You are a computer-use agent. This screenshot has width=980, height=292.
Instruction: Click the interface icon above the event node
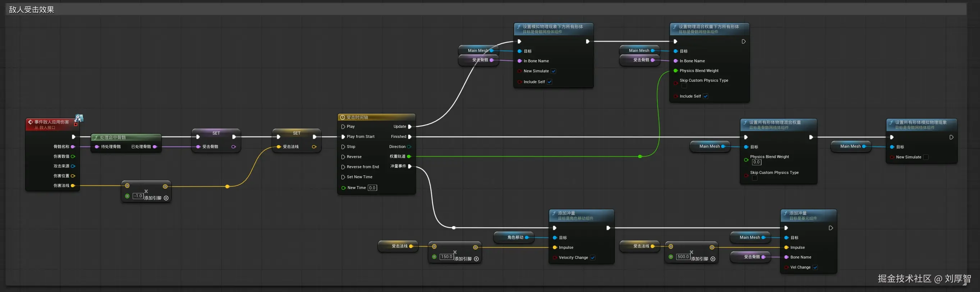click(x=79, y=118)
